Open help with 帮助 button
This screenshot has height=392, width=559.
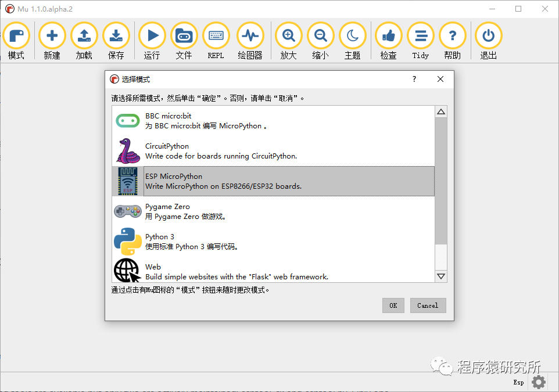(x=453, y=41)
